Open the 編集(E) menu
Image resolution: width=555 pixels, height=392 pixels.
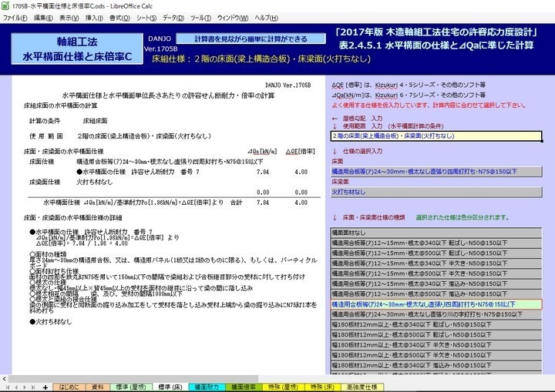tap(43, 18)
